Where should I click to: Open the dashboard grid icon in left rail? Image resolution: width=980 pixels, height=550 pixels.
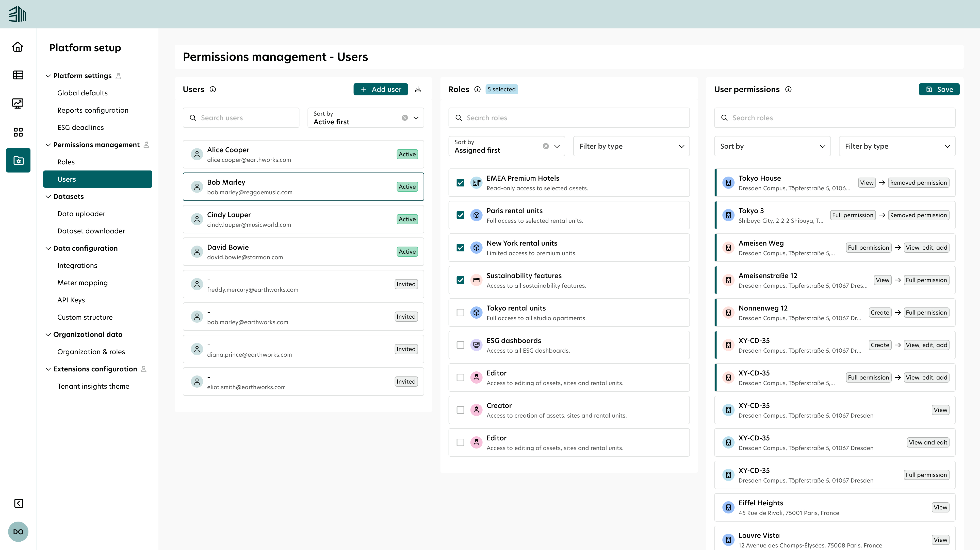(18, 132)
